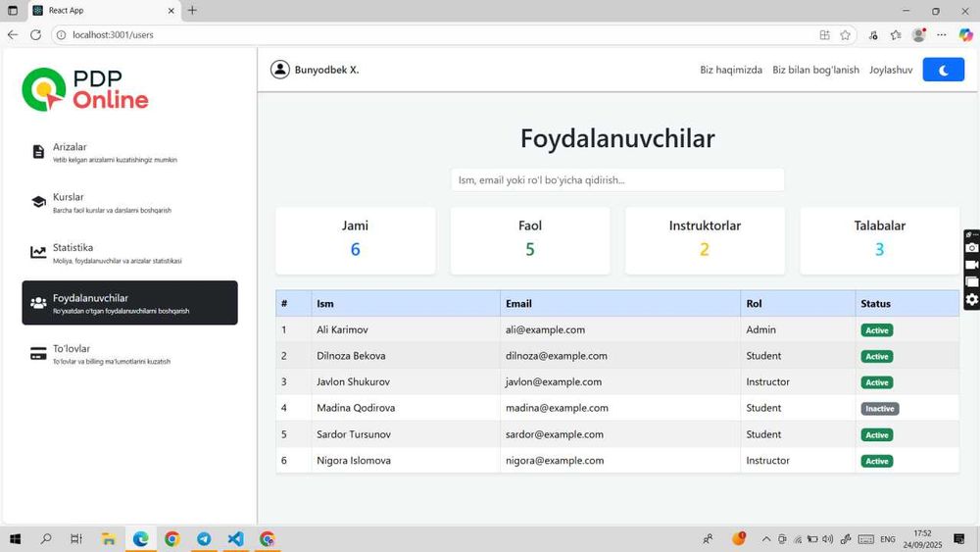Click the Inactive badge for Madina Qodirova
The image size is (980, 552).
[x=879, y=408]
